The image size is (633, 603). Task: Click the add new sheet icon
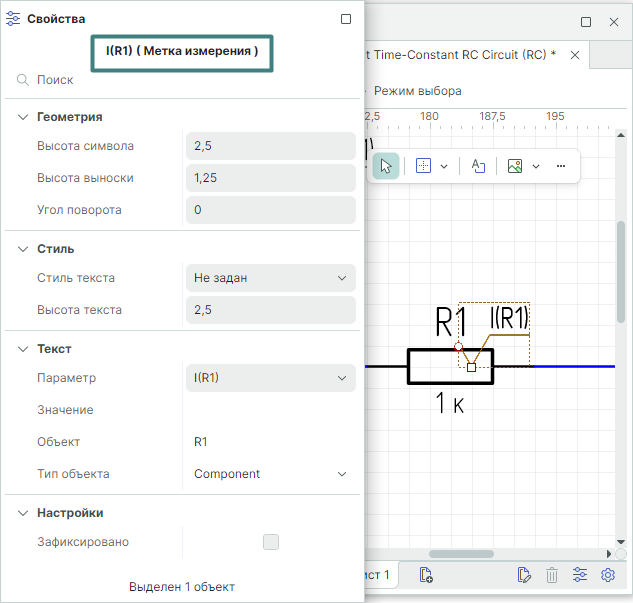(425, 574)
